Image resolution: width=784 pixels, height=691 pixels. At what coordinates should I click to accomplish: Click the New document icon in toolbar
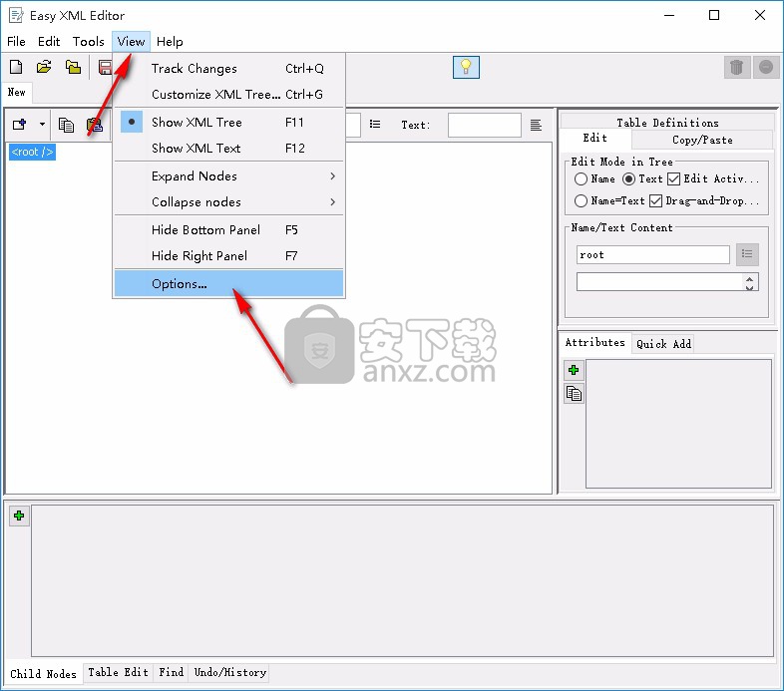point(16,67)
